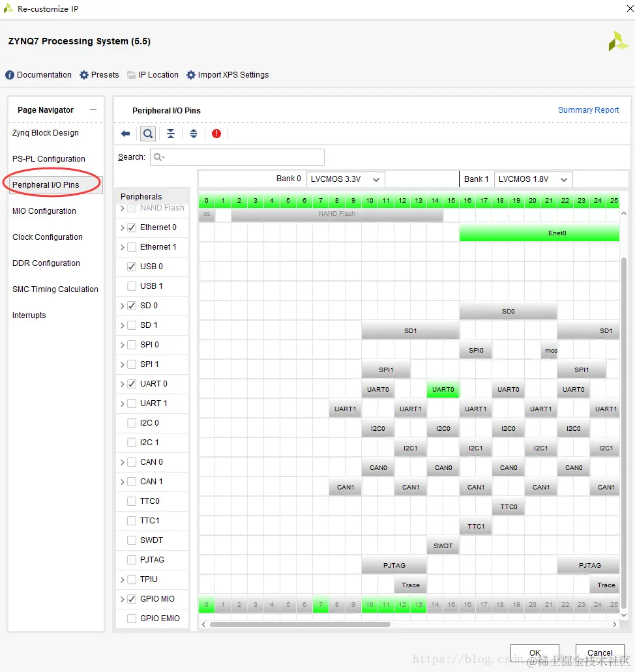
Task: Expand the TPIU tree row
Action: click(122, 579)
